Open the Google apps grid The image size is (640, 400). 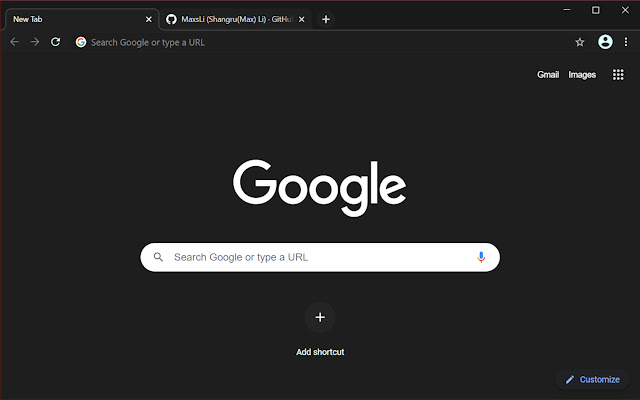pos(618,75)
